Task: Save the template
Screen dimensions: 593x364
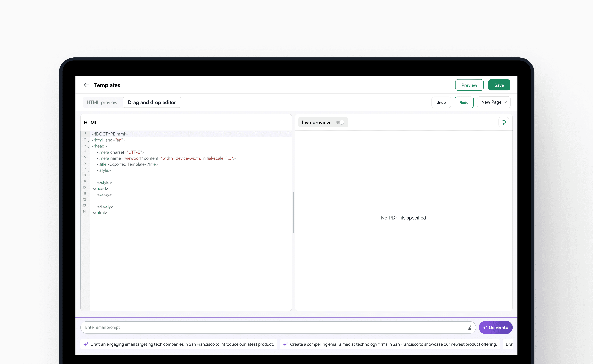Action: 499,85
